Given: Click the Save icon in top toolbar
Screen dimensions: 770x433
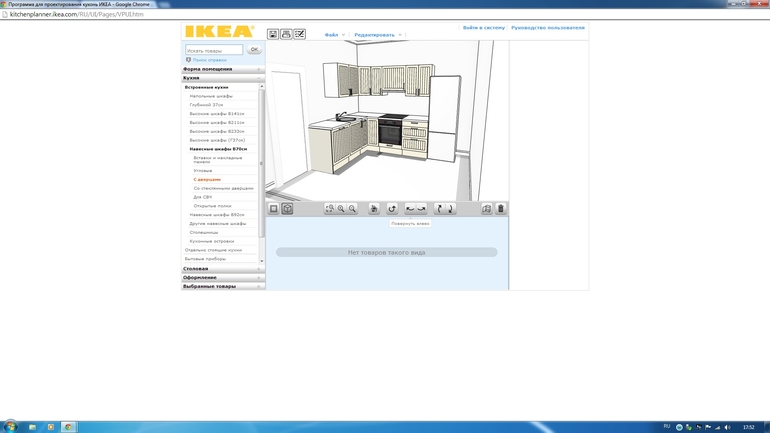Looking at the screenshot, I should 273,34.
